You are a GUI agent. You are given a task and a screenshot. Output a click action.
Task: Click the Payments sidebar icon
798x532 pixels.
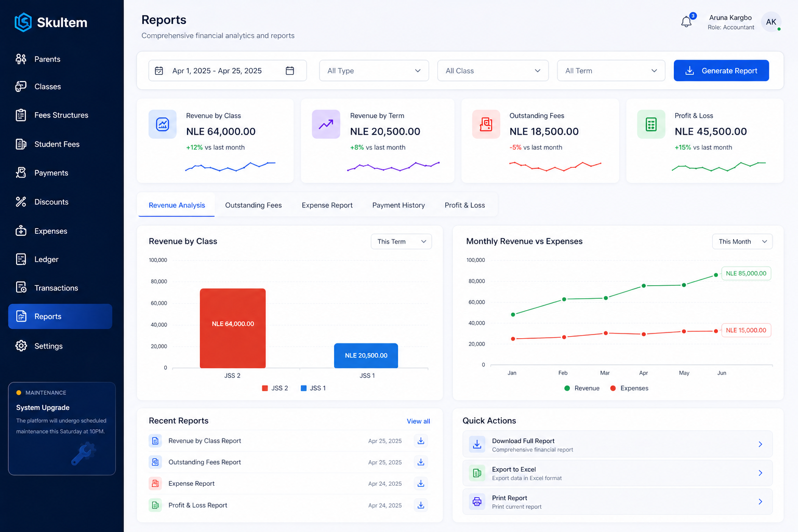click(x=21, y=173)
